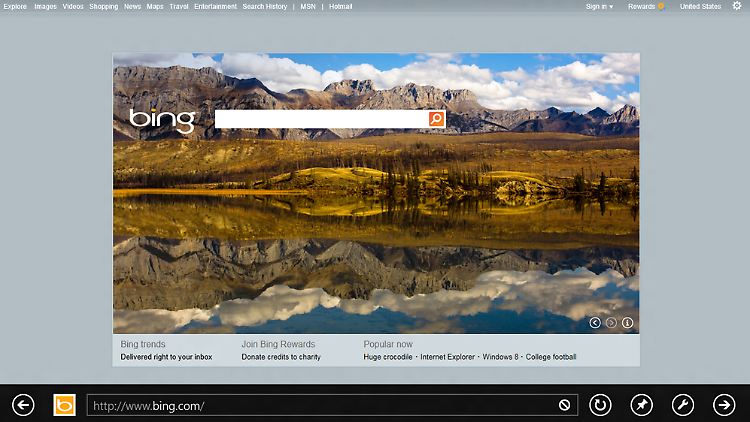Open Bing settings gear icon

click(737, 6)
